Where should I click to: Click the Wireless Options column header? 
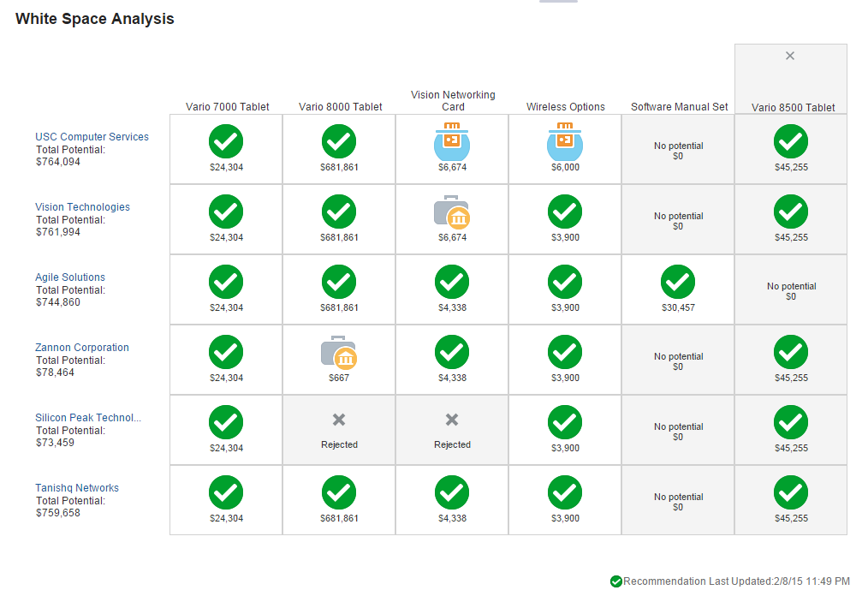point(565,107)
